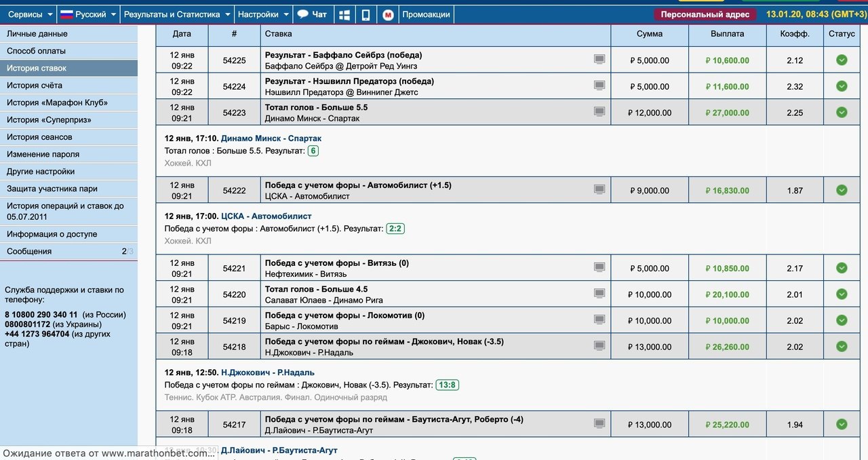Click monitor icon for bet 54217
The image size is (868, 460).
point(599,424)
